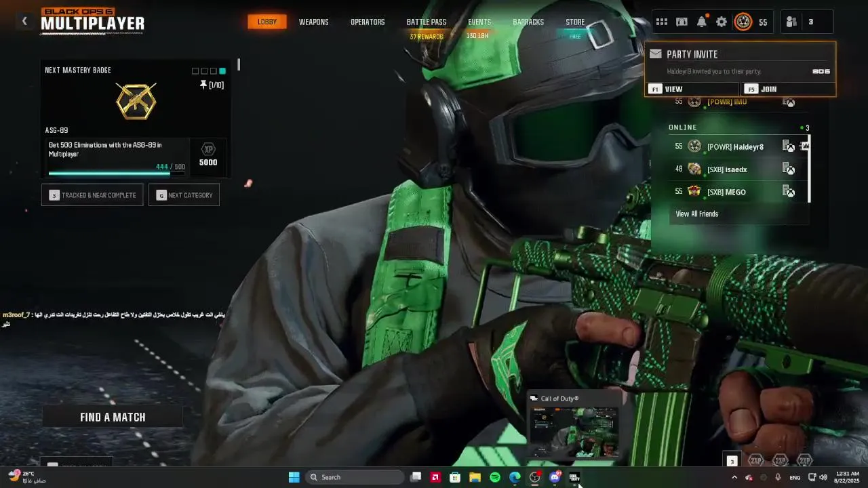Open the notifications bell
Image resolution: width=868 pixels, height=488 pixels.
tap(702, 22)
